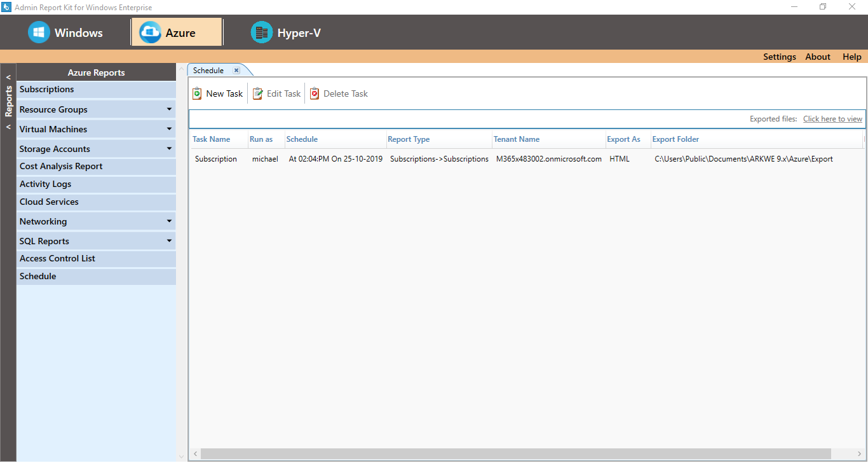The width and height of the screenshot is (868, 463).
Task: Click the Delete Task red icon
Action: [x=315, y=93]
